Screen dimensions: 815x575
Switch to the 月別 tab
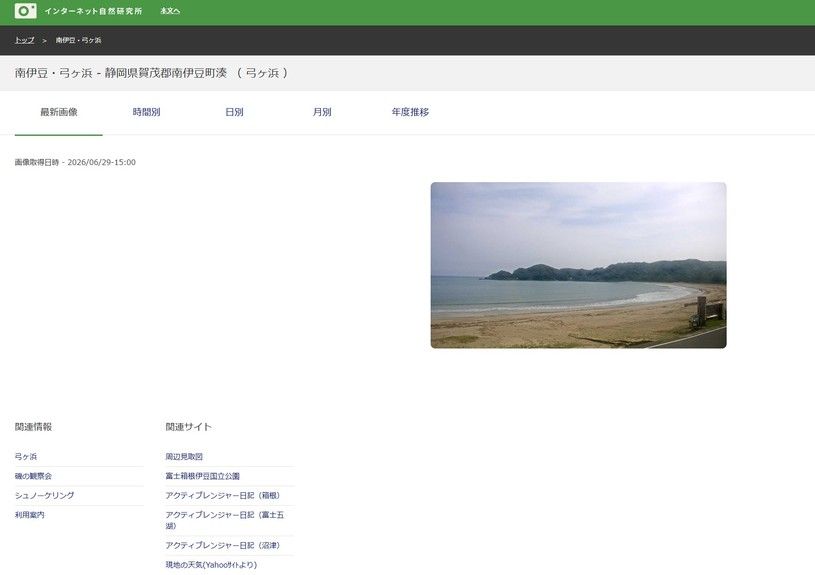322,112
